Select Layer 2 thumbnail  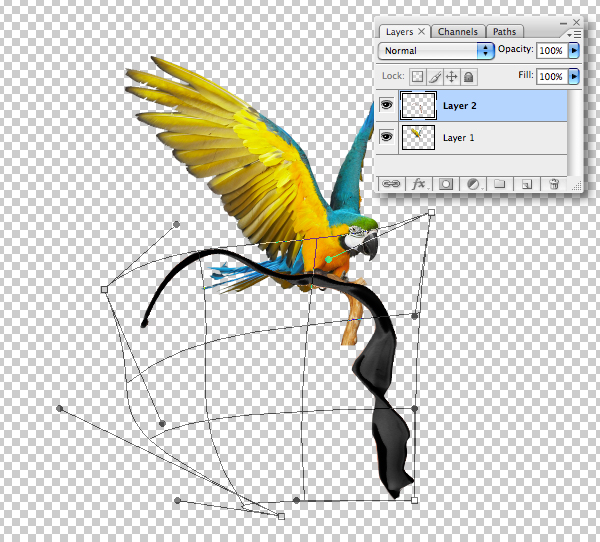point(418,105)
